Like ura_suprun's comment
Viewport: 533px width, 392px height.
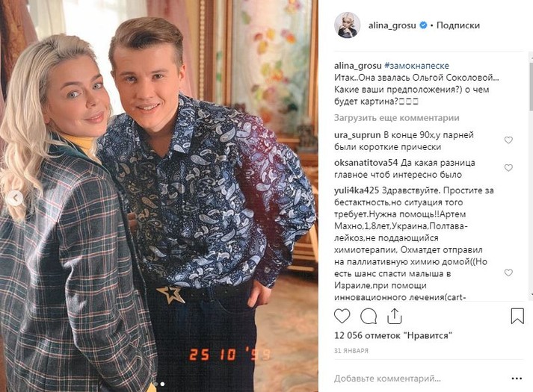pyautogui.click(x=508, y=140)
